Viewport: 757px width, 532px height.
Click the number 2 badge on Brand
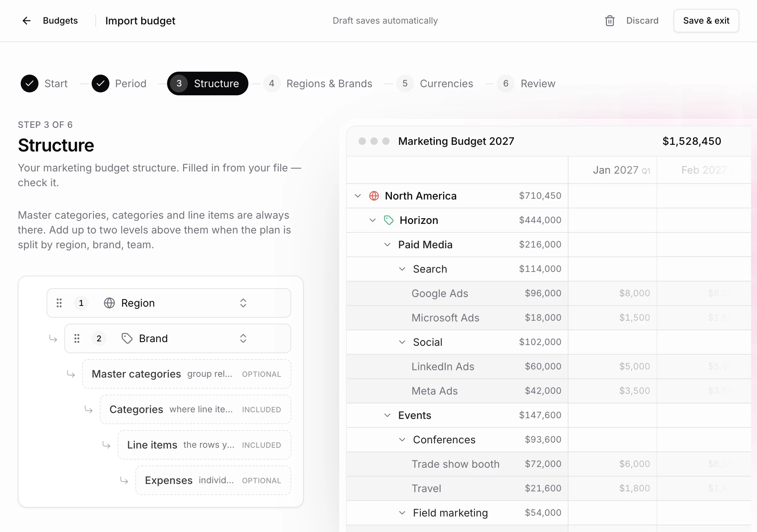coord(99,338)
